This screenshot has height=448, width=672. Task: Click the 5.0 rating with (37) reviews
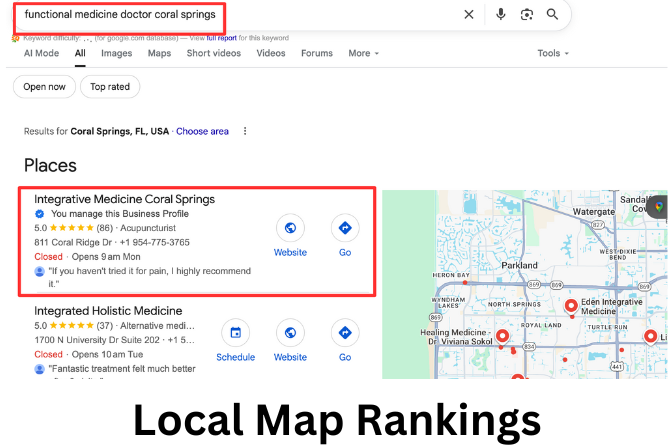[74, 326]
